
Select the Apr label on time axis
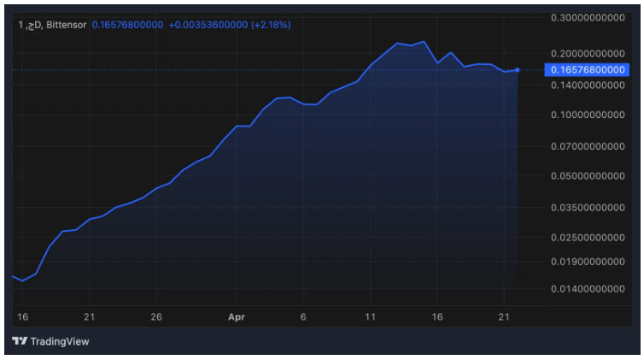(x=237, y=316)
